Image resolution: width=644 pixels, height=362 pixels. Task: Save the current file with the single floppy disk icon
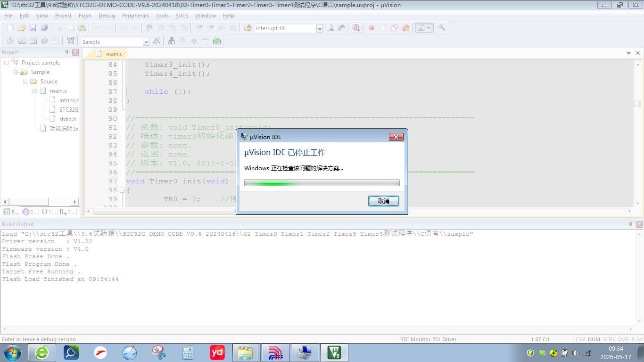coord(33,28)
